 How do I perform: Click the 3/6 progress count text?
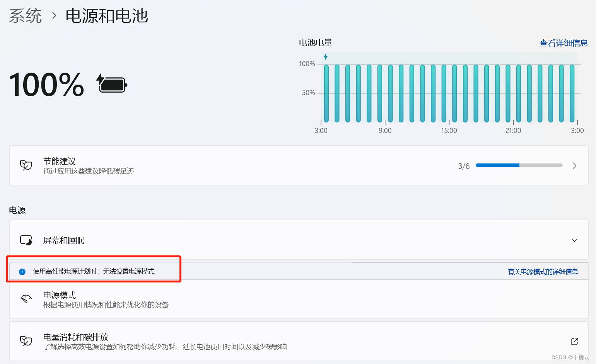[464, 166]
